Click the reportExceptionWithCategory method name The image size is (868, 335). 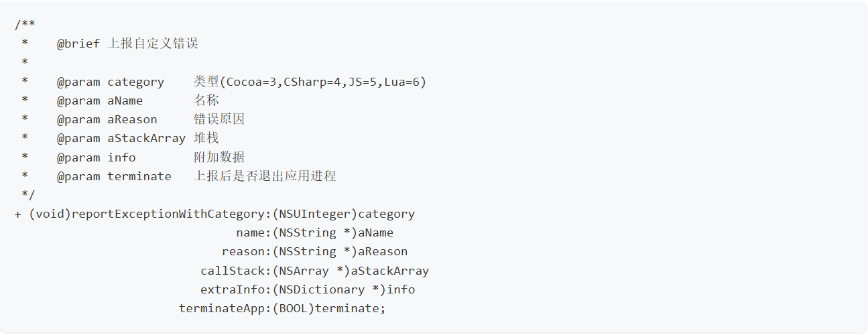(x=168, y=214)
